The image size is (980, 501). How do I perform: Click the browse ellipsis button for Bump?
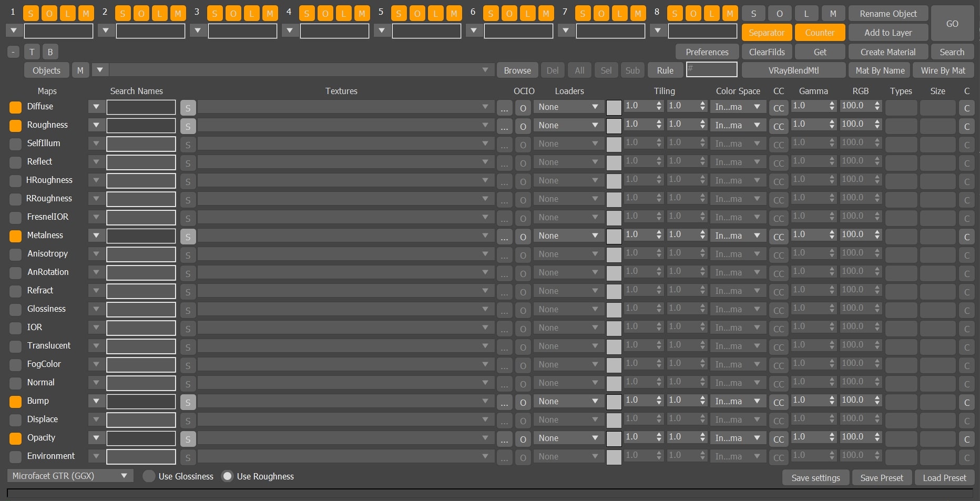(x=504, y=402)
